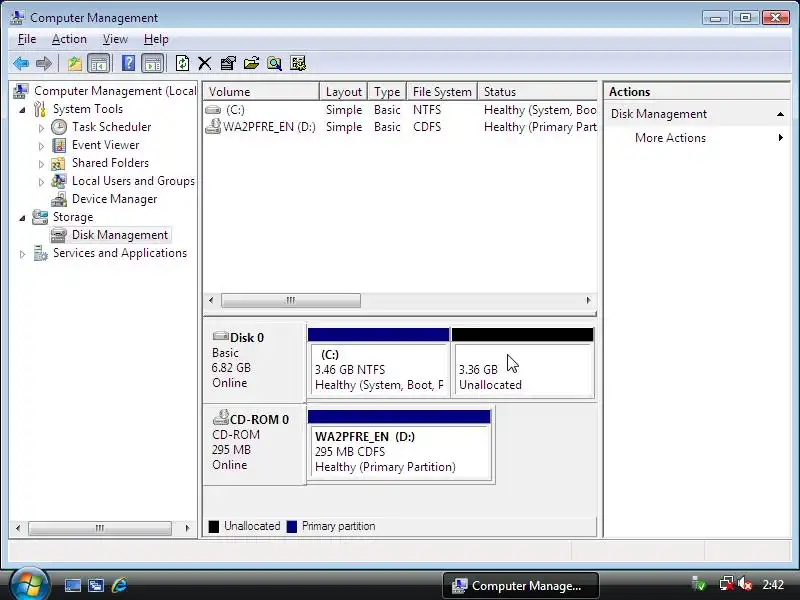
Task: Click the CD-ROM 0 drive icon
Action: tap(220, 418)
